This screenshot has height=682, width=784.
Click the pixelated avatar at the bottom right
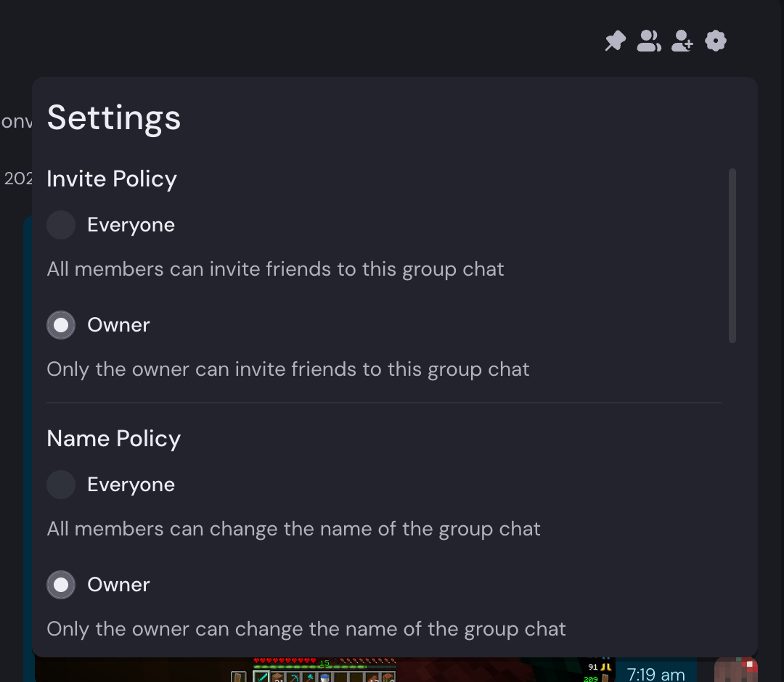pos(735,670)
